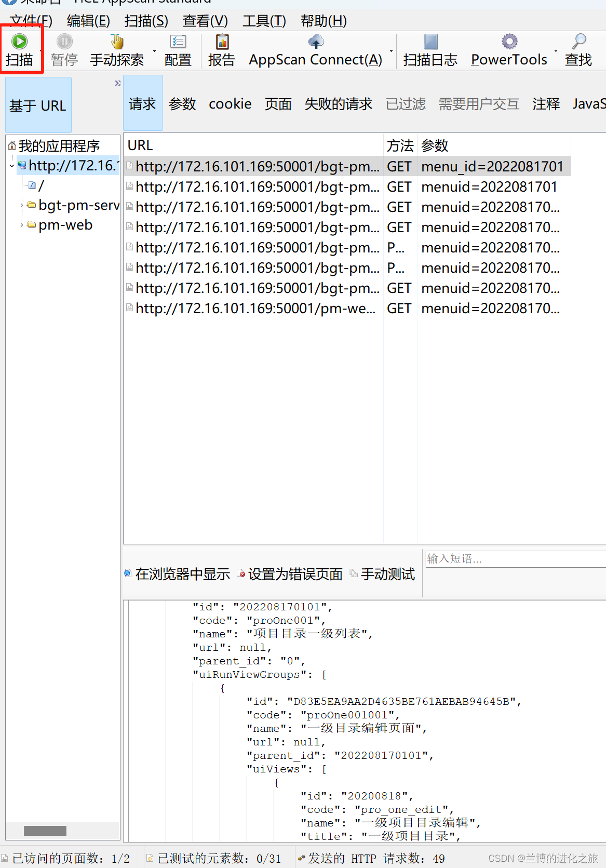Open the Scan (扫描) menu
This screenshot has height=868, width=606.
(x=146, y=21)
